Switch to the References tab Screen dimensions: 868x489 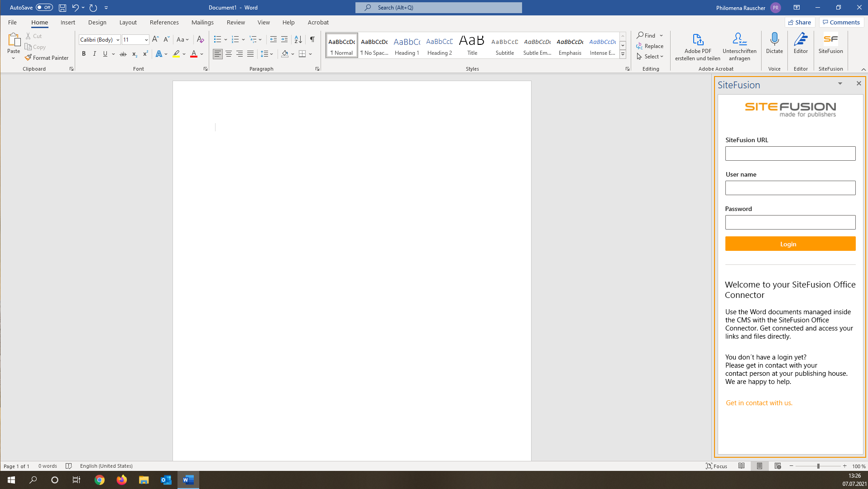pos(164,22)
